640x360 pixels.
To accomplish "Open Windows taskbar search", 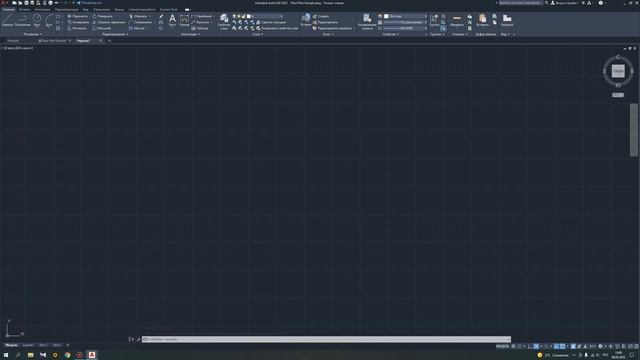I will [x=18, y=355].
